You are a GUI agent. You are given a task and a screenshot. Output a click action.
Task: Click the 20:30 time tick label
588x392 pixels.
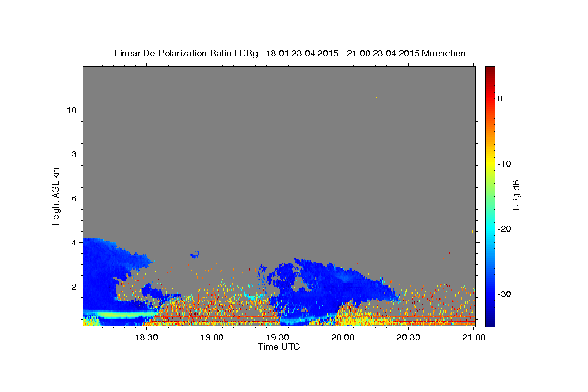(x=408, y=337)
